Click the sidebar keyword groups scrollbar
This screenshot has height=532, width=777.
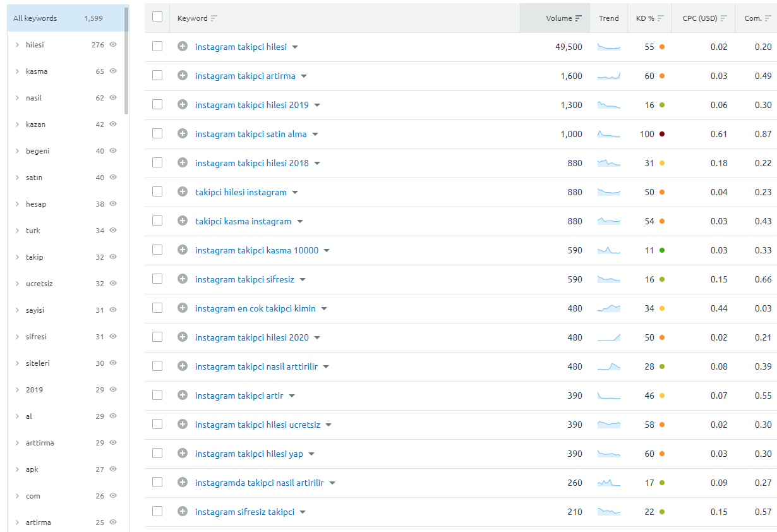[126, 61]
